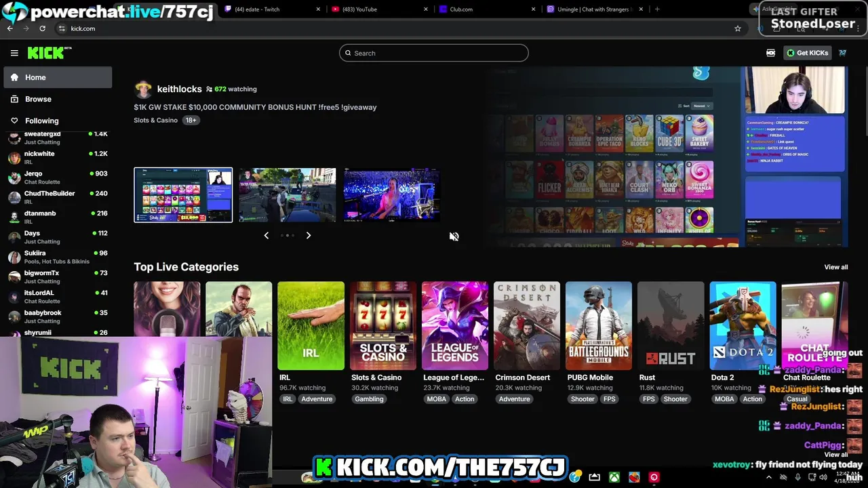
Task: Click the FPS tag under Rust
Action: point(649,399)
